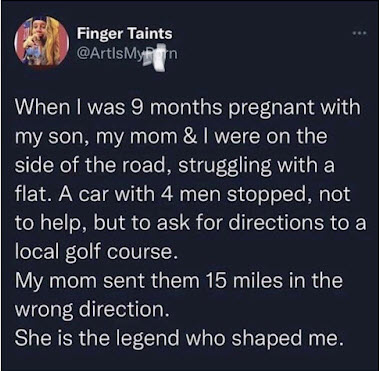Viewport: 379px width, 371px height.
Task: Click the Finger Taints profile avatar
Action: click(42, 41)
